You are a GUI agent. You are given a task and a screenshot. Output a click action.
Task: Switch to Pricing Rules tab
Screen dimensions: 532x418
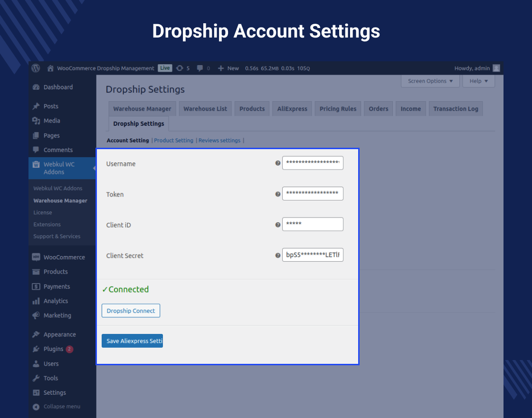point(338,109)
